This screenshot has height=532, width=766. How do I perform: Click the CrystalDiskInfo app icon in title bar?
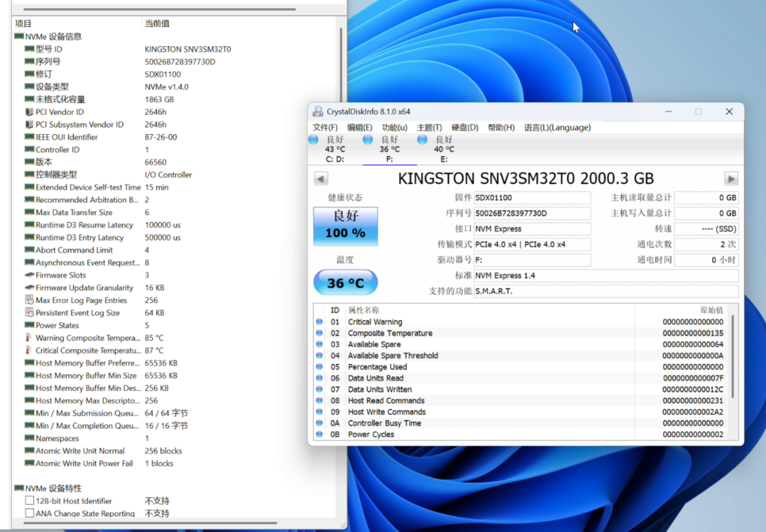[318, 111]
